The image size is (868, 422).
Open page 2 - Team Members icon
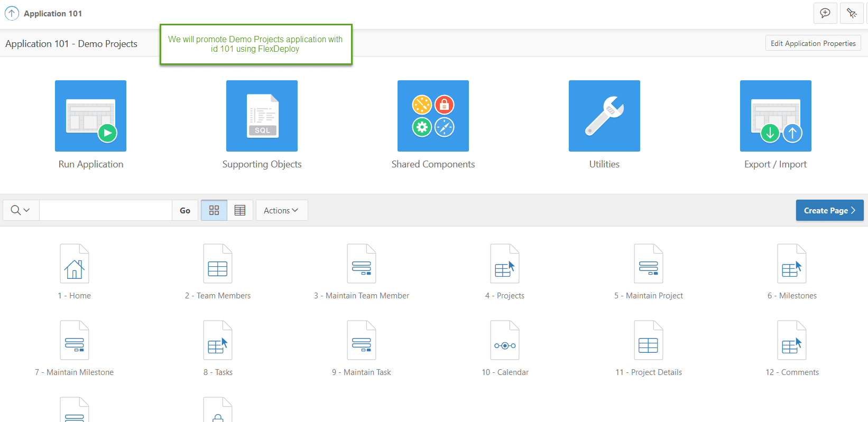218,264
